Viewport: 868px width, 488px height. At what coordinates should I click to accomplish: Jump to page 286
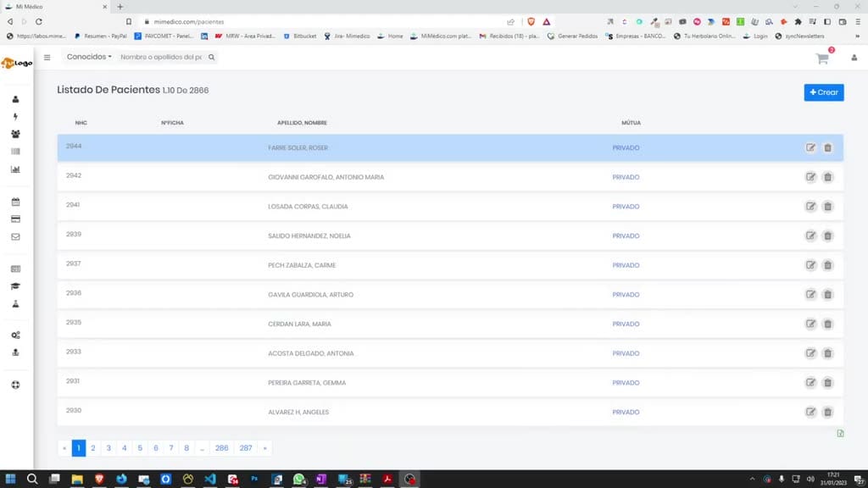221,447
